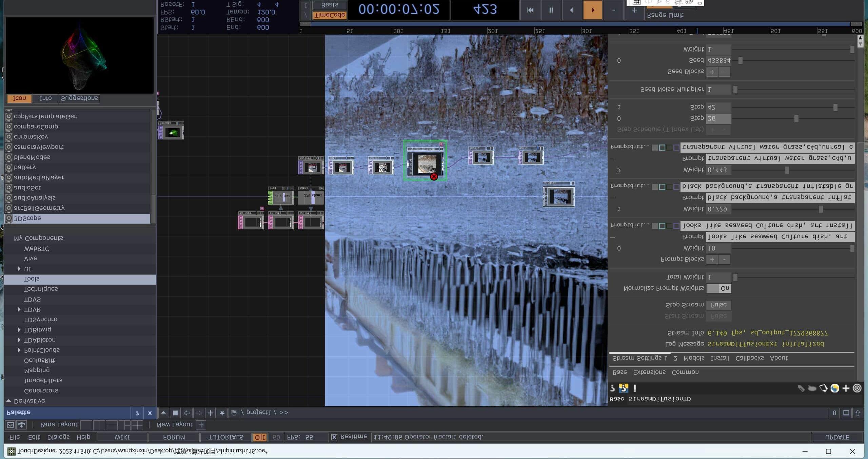The height and width of the screenshot is (459, 868).
Task: Adjust the Seed parameter slider
Action: 741,61
